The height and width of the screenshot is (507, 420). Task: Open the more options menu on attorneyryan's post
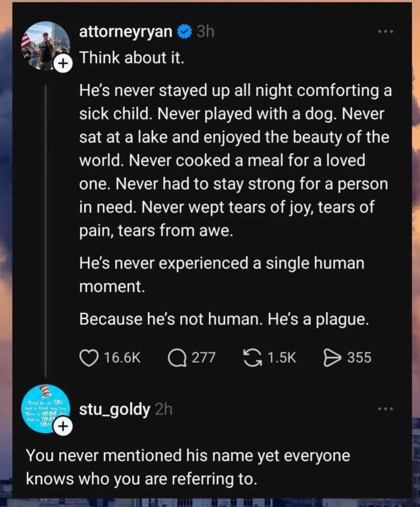[x=386, y=32]
